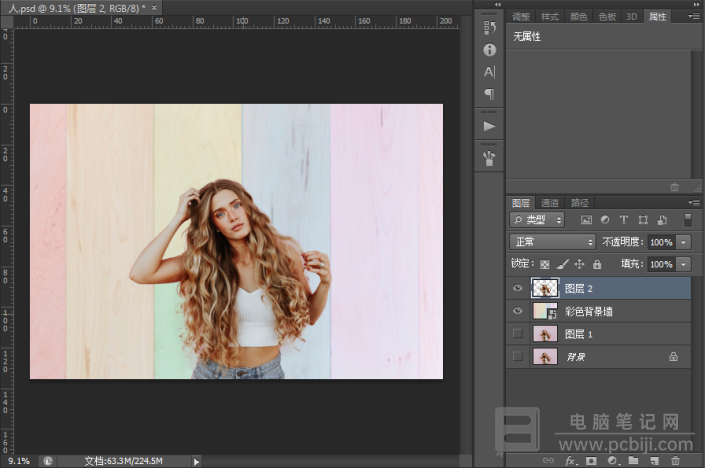Click the 图层 2 layer thumbnail
Viewport: 705px width, 468px height.
(545, 288)
